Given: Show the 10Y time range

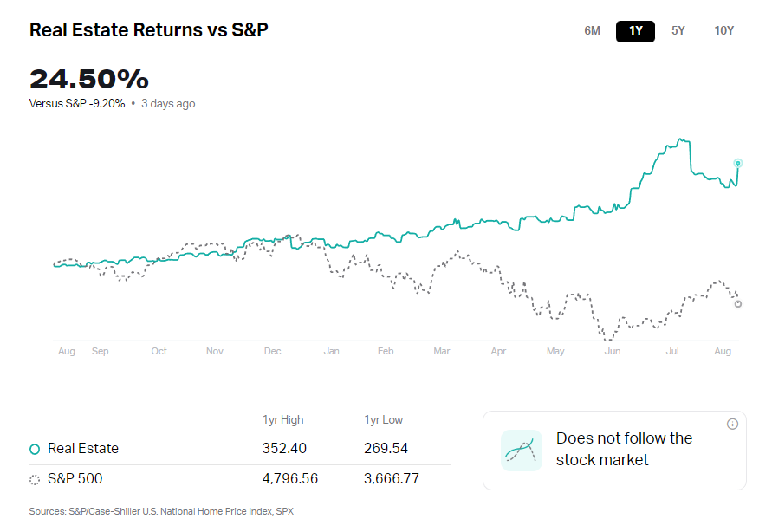Looking at the screenshot, I should 723,30.
